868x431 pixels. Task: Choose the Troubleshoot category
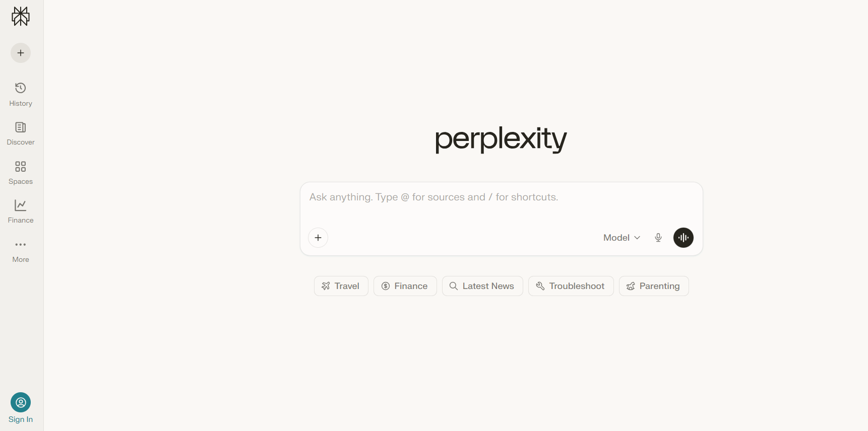point(571,285)
